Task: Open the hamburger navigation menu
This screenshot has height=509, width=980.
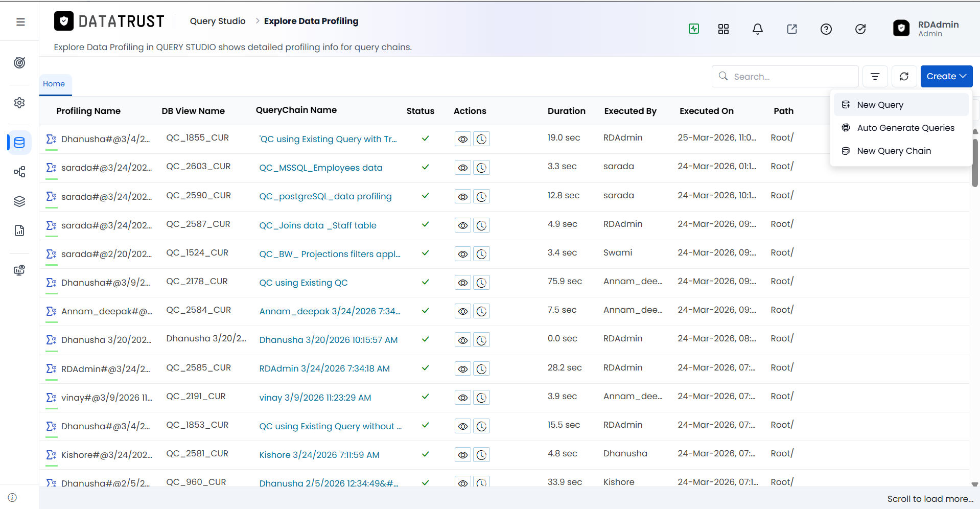Action: (20, 22)
